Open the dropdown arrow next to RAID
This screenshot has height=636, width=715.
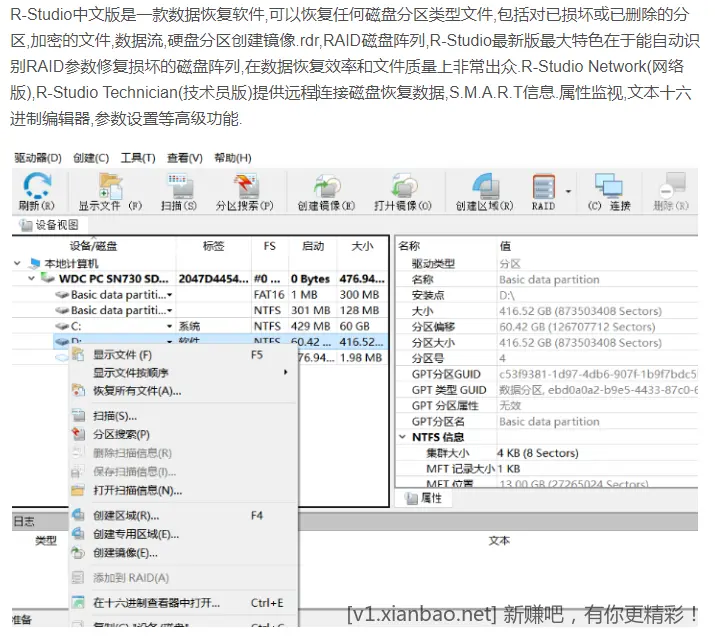(x=568, y=191)
